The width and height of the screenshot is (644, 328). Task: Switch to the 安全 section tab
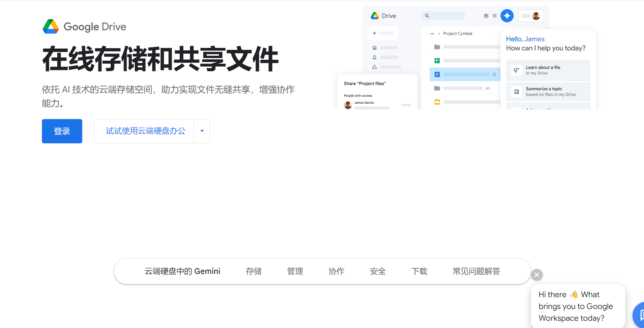pyautogui.click(x=377, y=271)
